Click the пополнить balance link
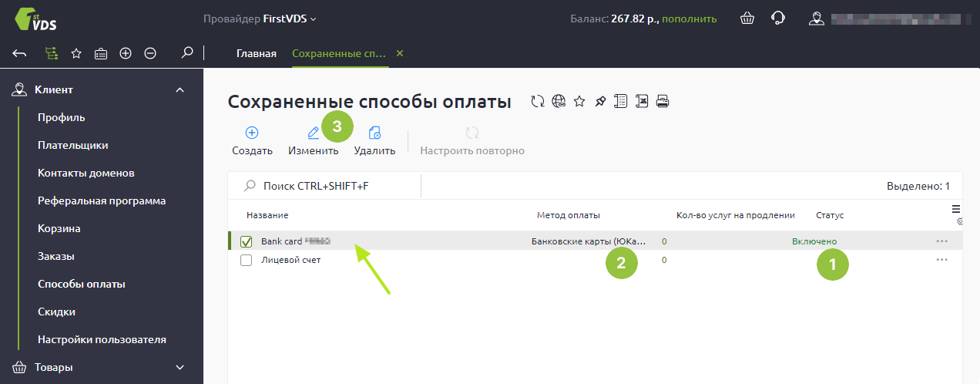The width and height of the screenshot is (980, 384). (x=690, y=19)
